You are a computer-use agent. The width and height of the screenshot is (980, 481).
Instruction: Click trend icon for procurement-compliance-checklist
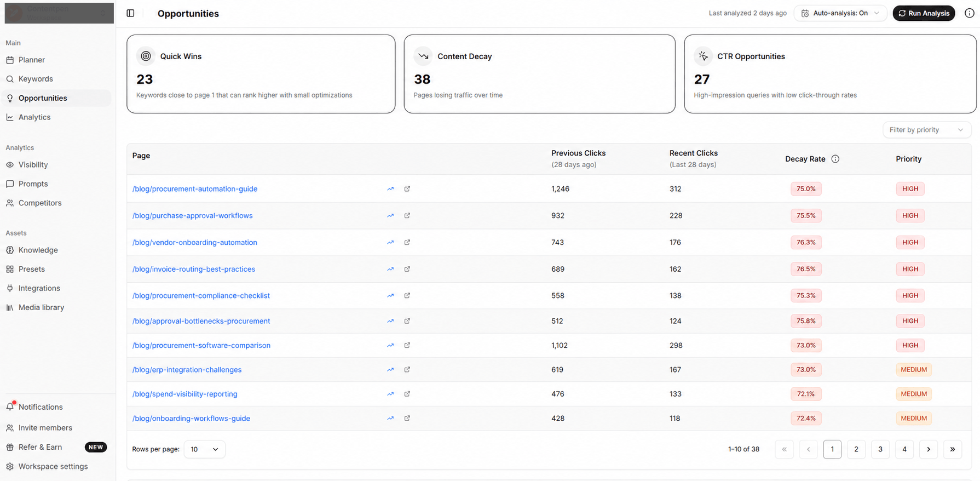point(390,296)
